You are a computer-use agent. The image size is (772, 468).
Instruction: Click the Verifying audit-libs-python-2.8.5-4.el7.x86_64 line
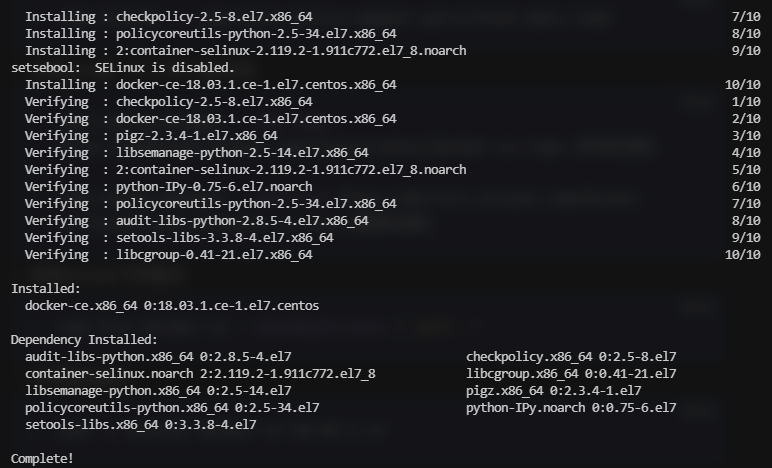[x=196, y=221]
